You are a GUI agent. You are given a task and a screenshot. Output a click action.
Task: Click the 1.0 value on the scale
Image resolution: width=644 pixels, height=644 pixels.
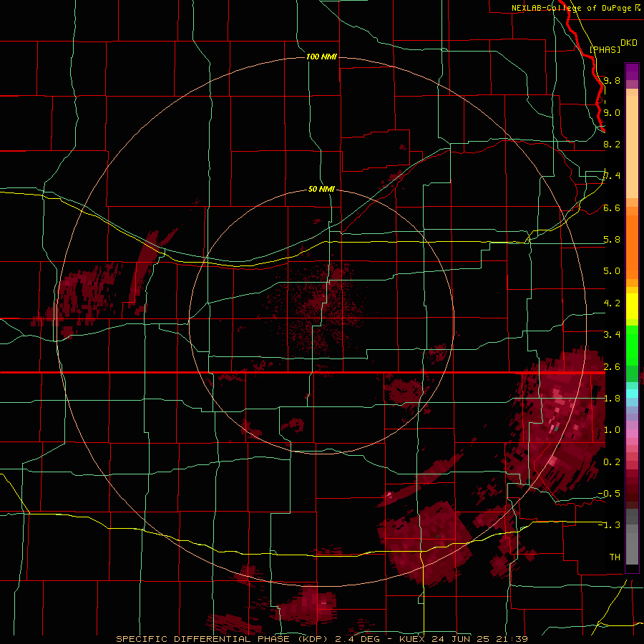[612, 429]
